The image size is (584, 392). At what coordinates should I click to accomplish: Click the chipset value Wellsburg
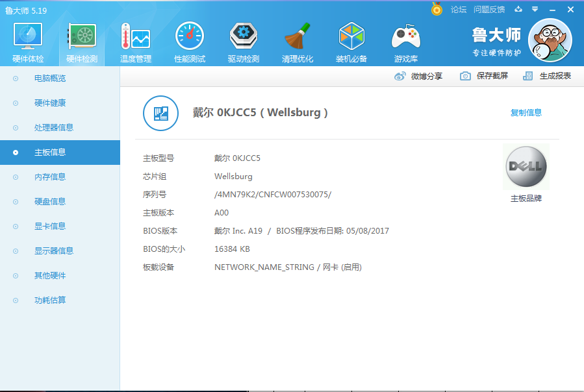point(233,177)
